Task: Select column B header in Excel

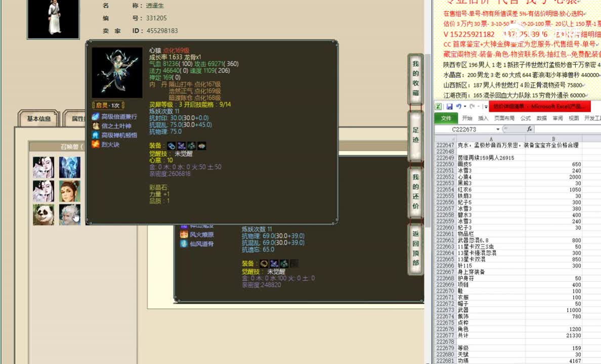Action: pyautogui.click(x=554, y=139)
